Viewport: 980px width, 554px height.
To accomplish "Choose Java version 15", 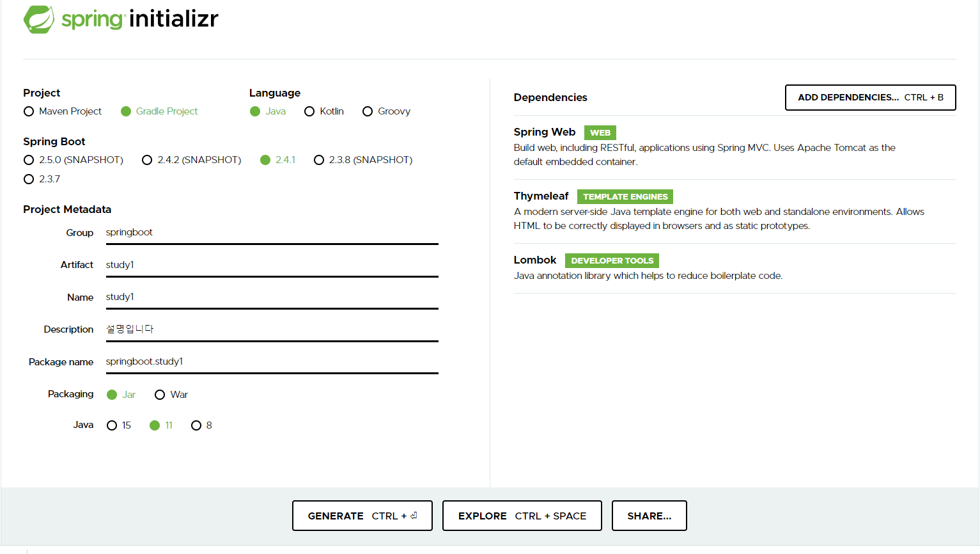I will point(119,425).
